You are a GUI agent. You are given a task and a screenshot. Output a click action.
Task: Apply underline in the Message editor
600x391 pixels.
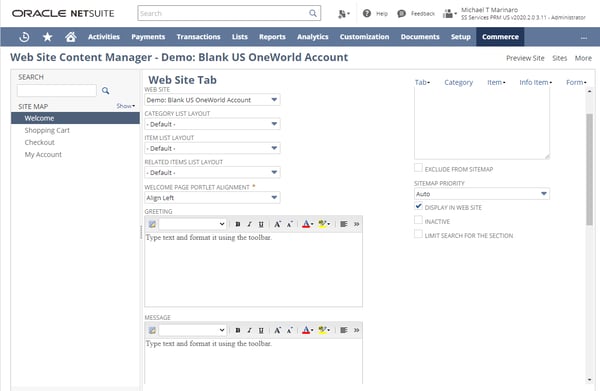coord(261,330)
